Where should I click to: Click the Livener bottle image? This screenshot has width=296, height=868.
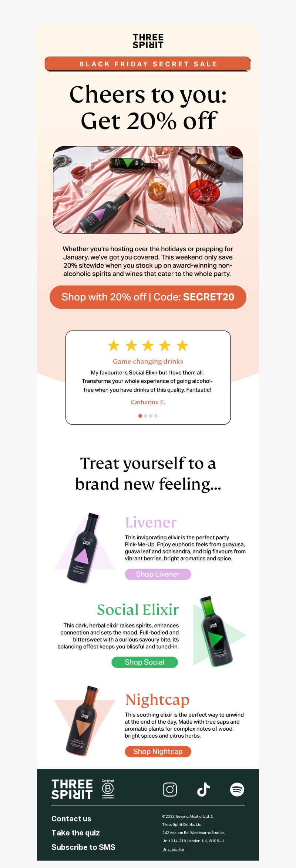(x=85, y=548)
